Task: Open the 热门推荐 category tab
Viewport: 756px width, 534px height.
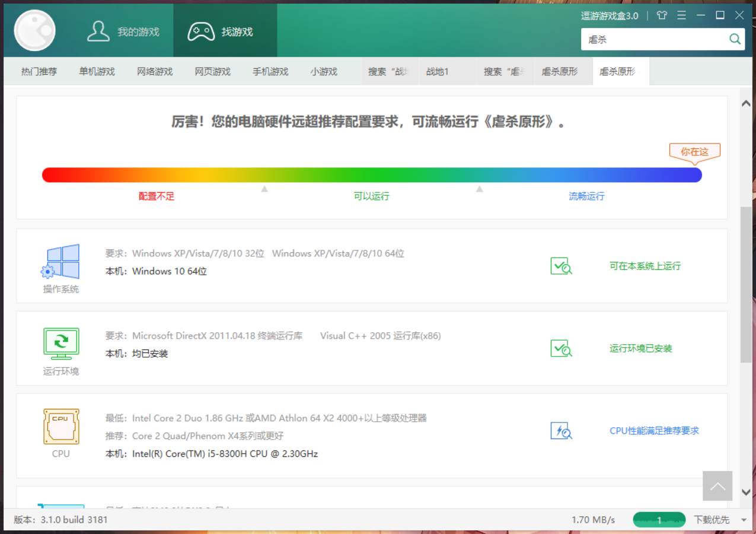Action: [39, 71]
